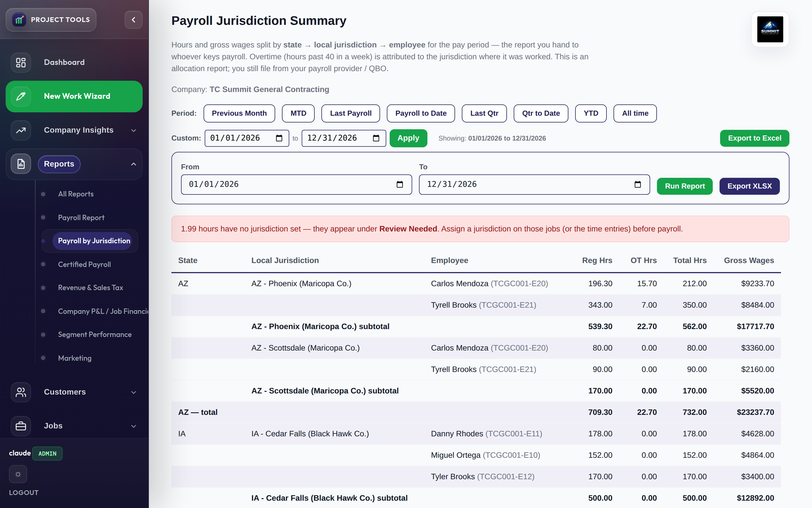
Task: Click the Employee column header
Action: [450, 260]
